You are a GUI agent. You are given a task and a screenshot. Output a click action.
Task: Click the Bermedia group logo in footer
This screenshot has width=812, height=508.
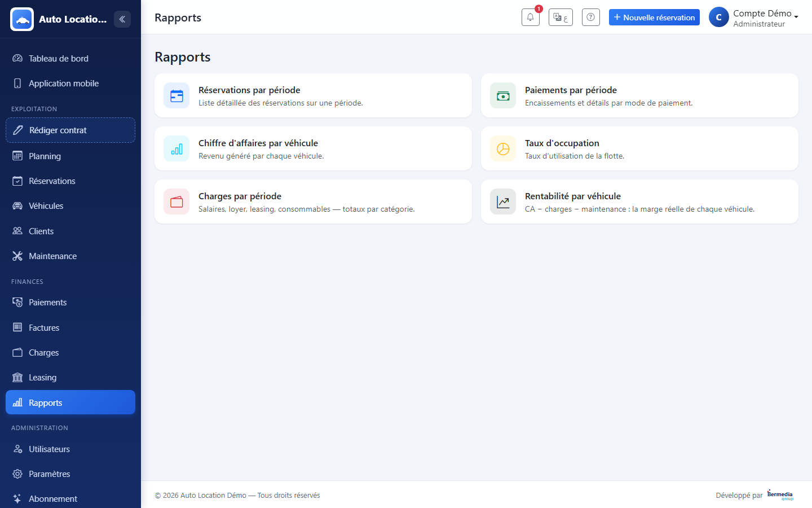(x=780, y=495)
